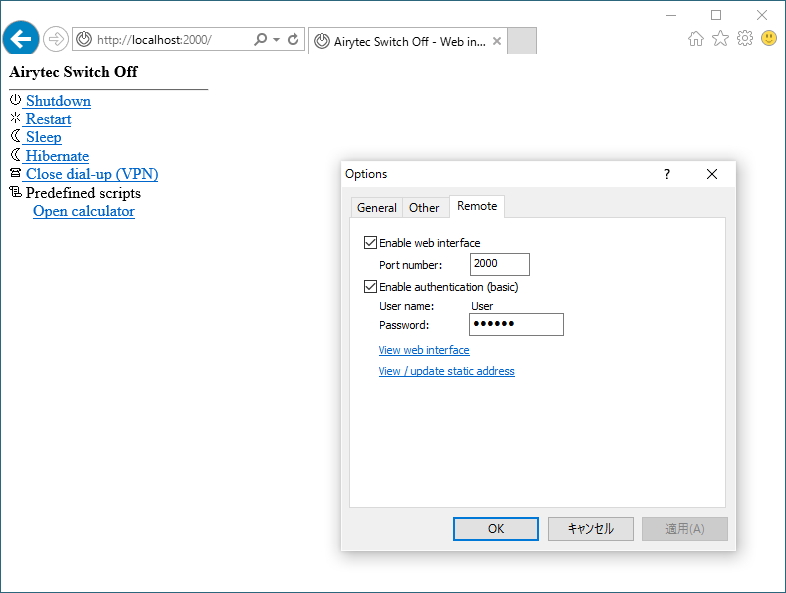Click the moon icon beside Hibernate
Image resolution: width=786 pixels, height=593 pixels.
[x=16, y=154]
